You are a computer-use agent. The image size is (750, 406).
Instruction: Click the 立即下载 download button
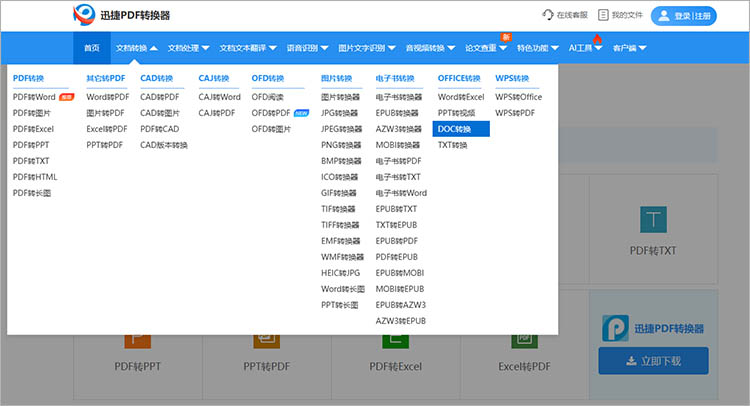click(653, 361)
